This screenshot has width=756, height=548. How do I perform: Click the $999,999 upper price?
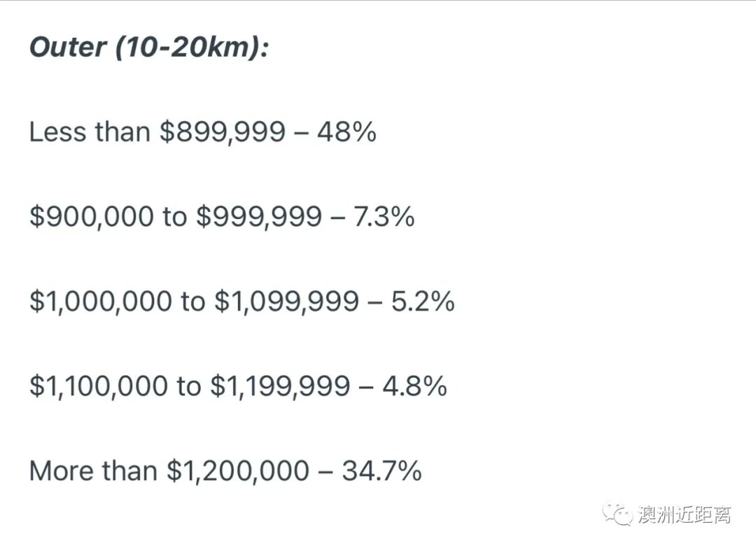259,217
